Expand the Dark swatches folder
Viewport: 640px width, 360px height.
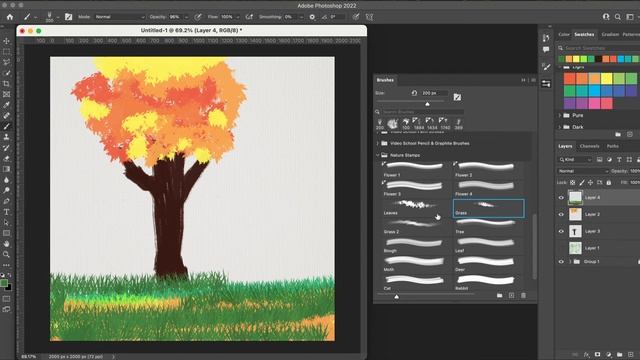tap(560, 127)
